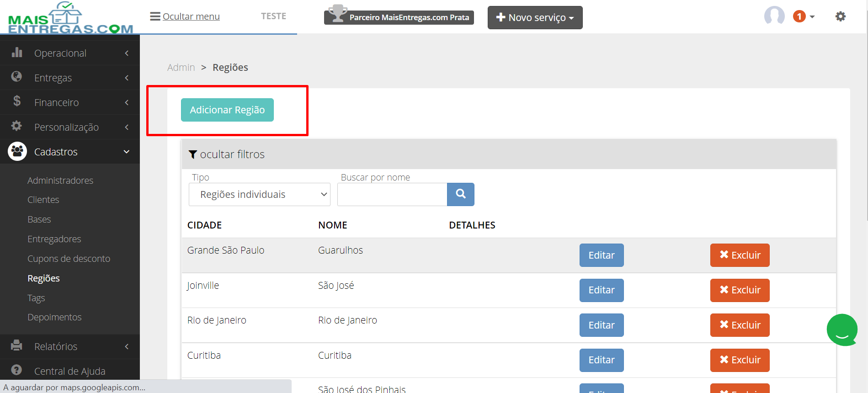Click the Central de Ajuda question icon
This screenshot has width=868, height=393.
(x=17, y=370)
